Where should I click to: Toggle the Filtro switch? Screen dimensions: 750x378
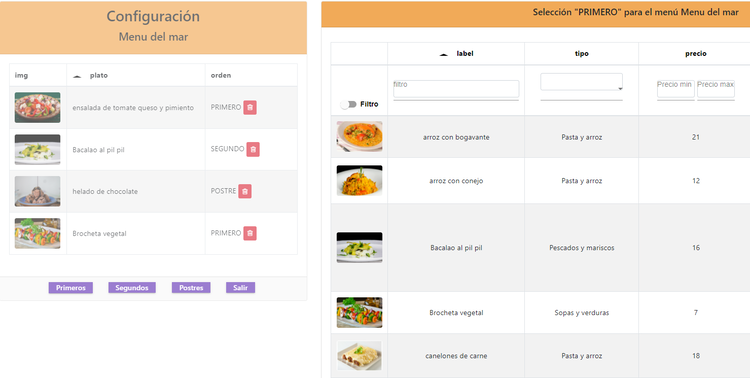pyautogui.click(x=348, y=104)
